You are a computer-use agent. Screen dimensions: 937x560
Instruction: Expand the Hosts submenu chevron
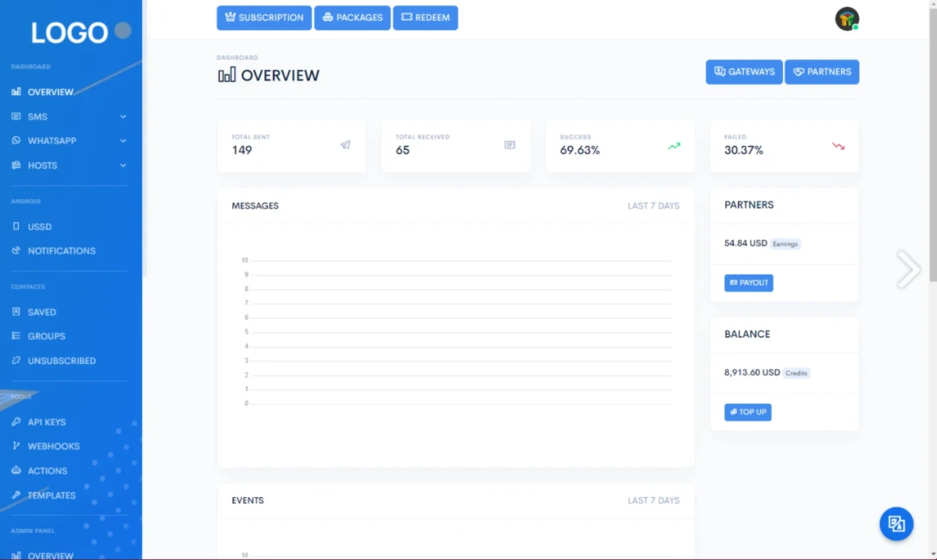[123, 166]
